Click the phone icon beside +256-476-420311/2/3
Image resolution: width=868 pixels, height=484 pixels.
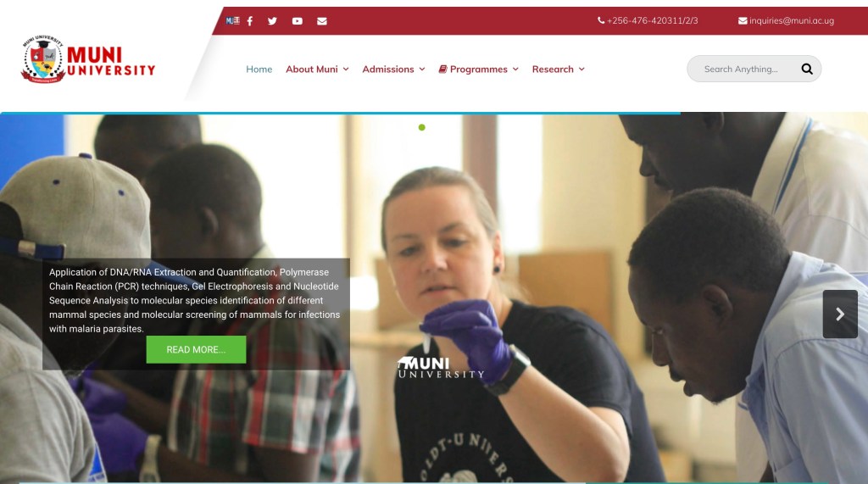[x=601, y=20]
